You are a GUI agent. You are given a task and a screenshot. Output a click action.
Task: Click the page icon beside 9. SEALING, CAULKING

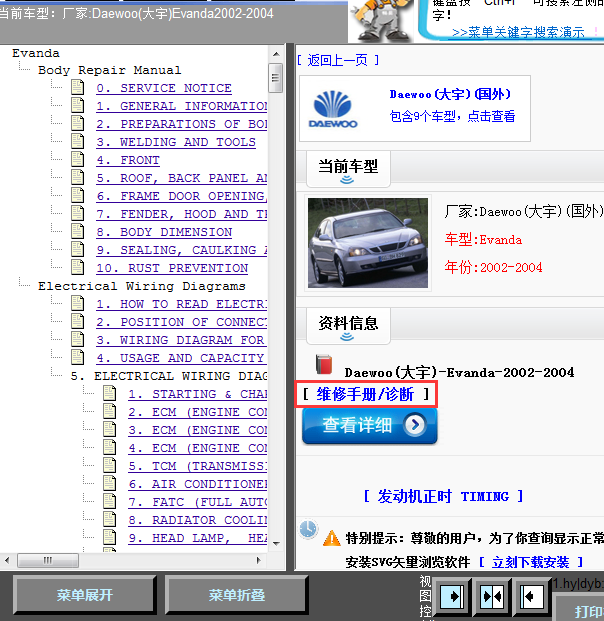[77, 250]
